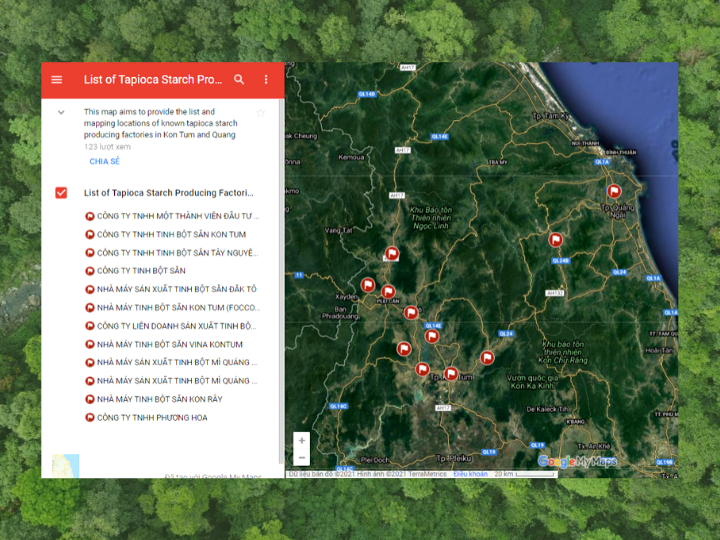Click the flag marker just above PLEI CẦN label
720x540 pixels.
388,292
